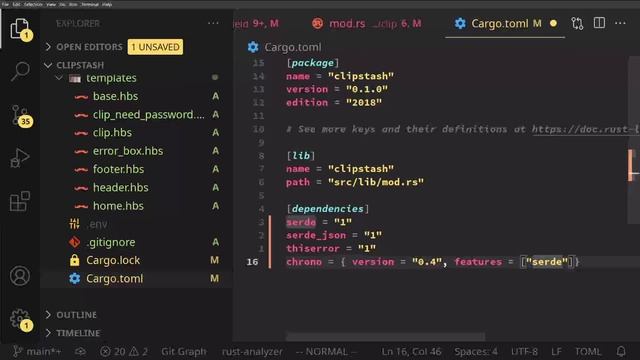This screenshot has width=640, height=360.
Task: Open clip_need_password template file
Action: 149,114
